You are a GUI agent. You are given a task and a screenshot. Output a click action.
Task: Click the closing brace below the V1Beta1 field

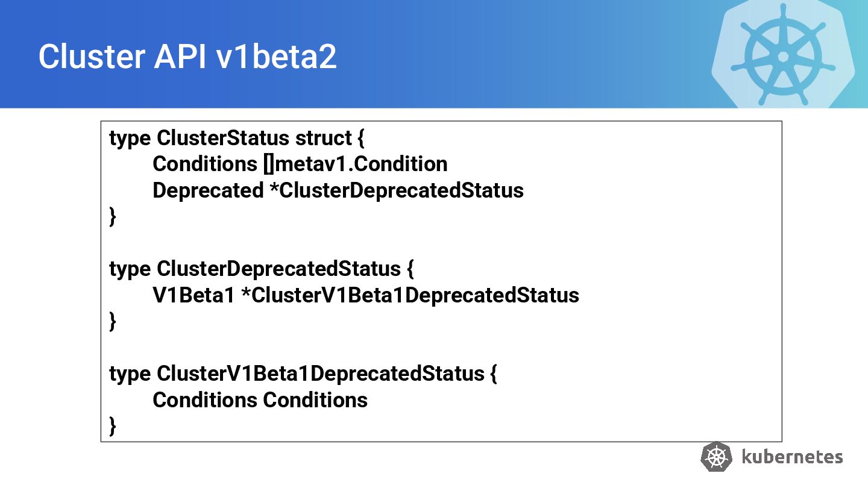pyautogui.click(x=113, y=321)
